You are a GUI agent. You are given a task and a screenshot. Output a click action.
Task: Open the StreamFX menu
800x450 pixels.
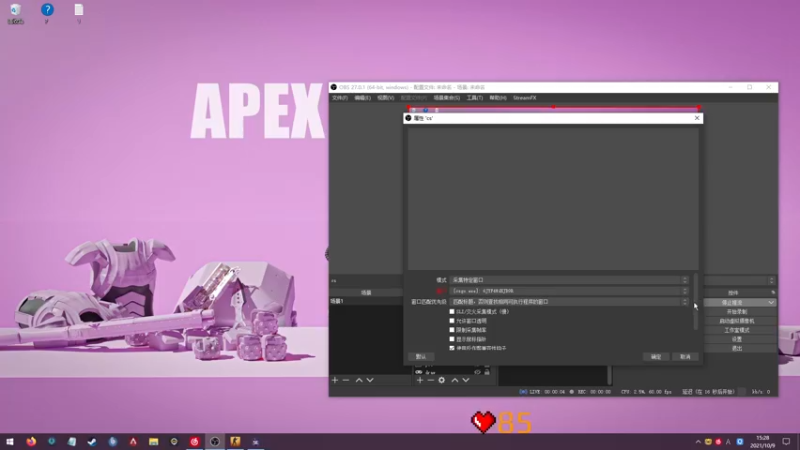(x=524, y=97)
